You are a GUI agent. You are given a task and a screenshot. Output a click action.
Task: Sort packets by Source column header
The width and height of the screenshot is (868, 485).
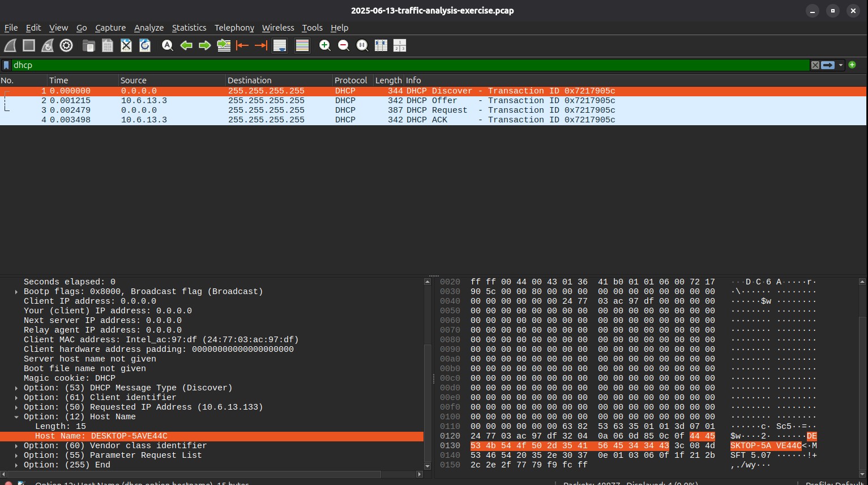point(172,80)
